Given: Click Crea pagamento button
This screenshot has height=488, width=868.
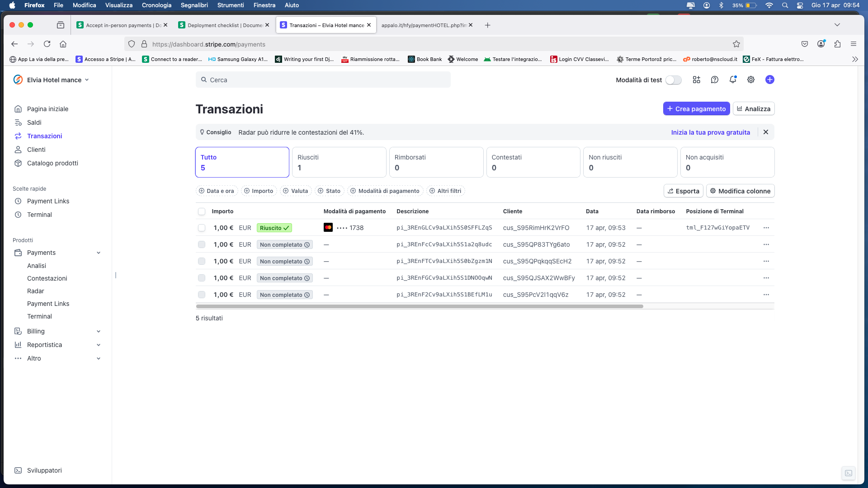Looking at the screenshot, I should click(696, 109).
